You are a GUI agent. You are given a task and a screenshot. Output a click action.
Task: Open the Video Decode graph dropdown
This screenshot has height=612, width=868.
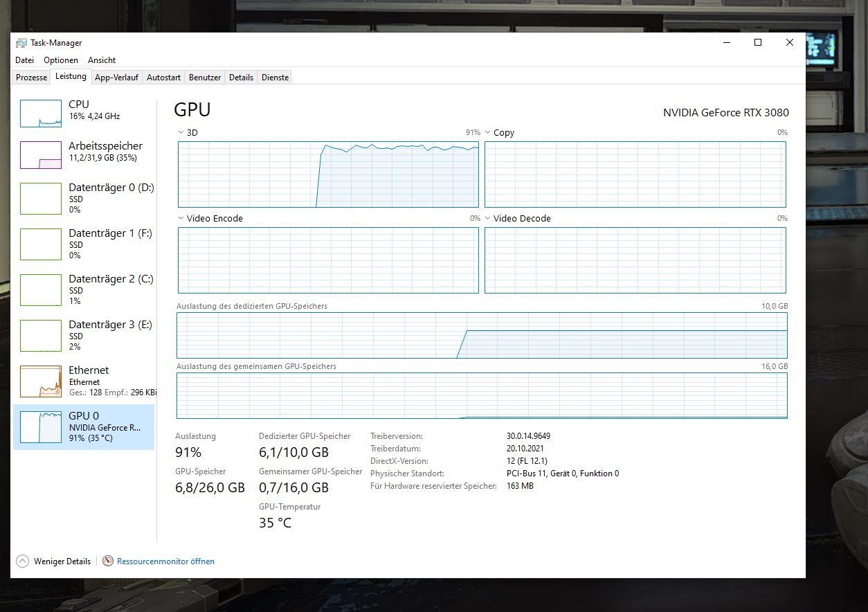[x=488, y=218]
